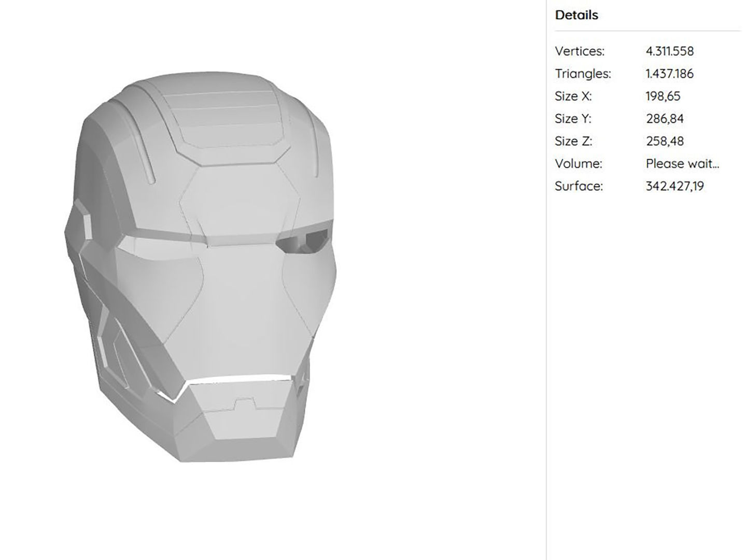
Task: Select the 'Details' panel heading
Action: click(x=576, y=15)
